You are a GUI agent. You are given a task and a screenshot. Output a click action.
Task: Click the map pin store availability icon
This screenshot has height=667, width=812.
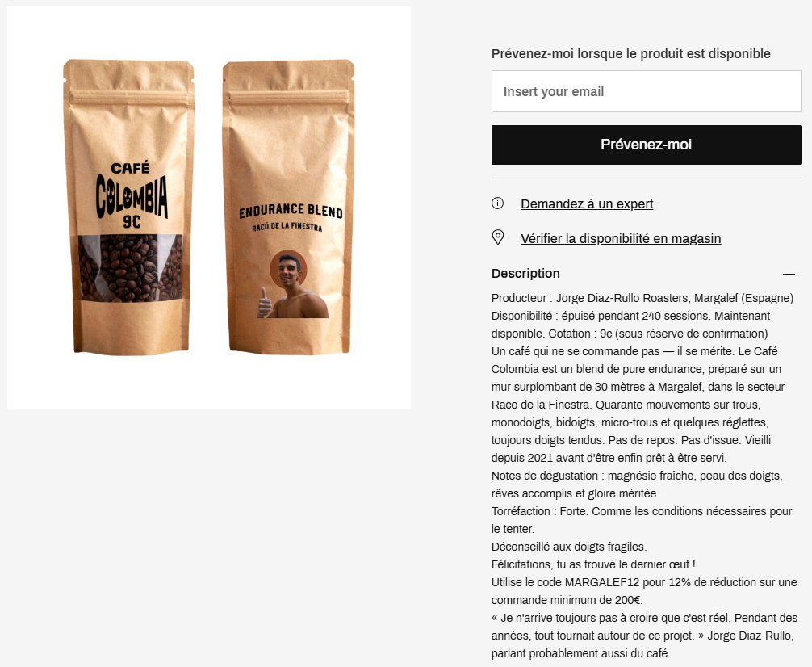pos(497,237)
